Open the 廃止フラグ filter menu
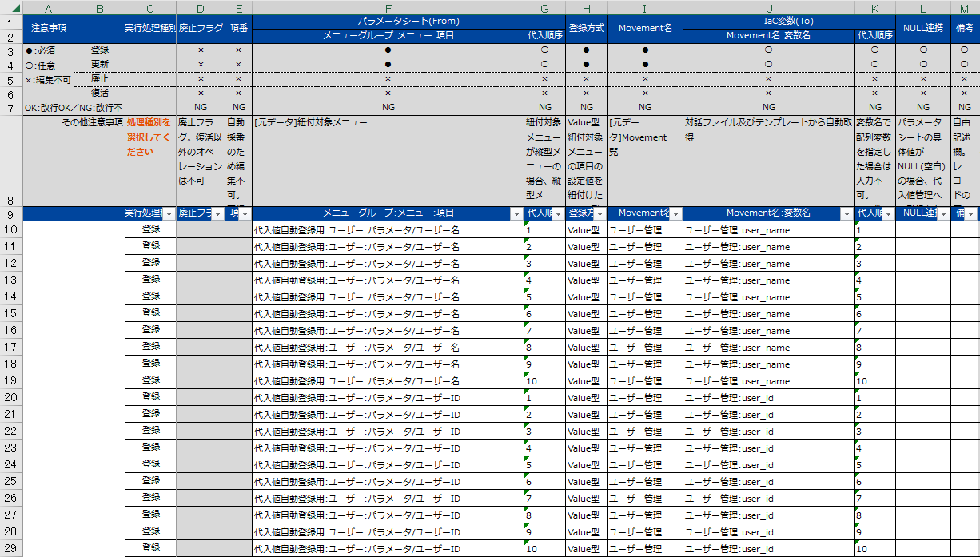Image resolution: width=980 pixels, height=557 pixels. coord(217,213)
